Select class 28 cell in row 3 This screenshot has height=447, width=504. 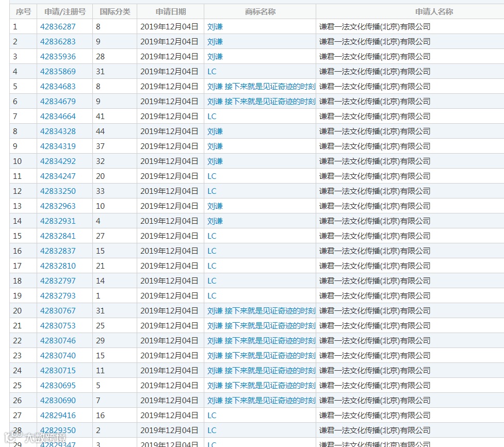115,57
